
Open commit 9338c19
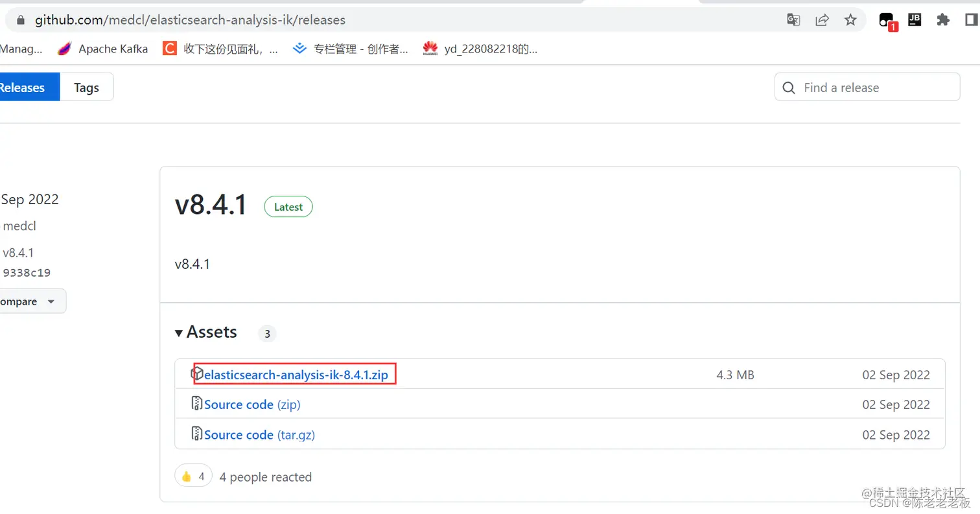(27, 273)
